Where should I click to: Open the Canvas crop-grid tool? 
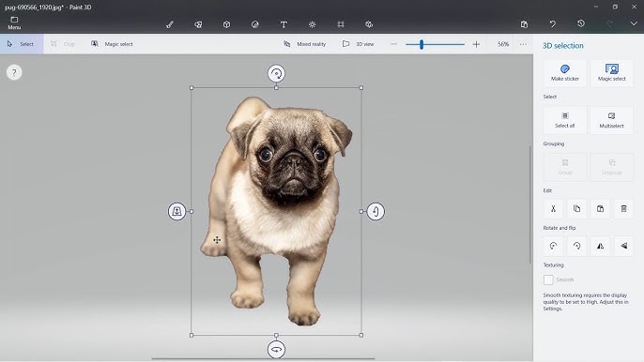[x=341, y=24]
